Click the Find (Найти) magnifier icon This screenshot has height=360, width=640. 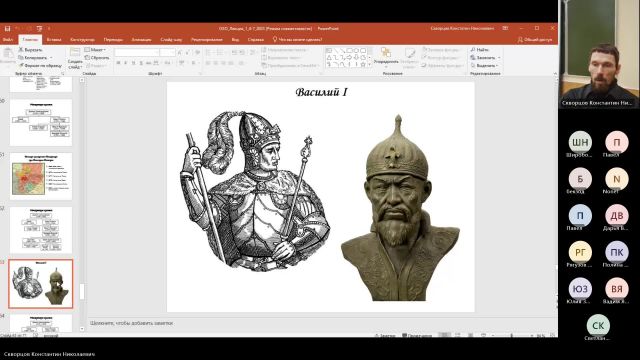coord(473,49)
